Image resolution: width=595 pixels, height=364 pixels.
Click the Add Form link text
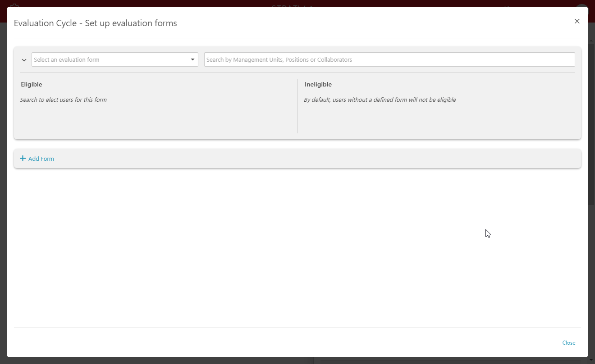click(x=41, y=159)
